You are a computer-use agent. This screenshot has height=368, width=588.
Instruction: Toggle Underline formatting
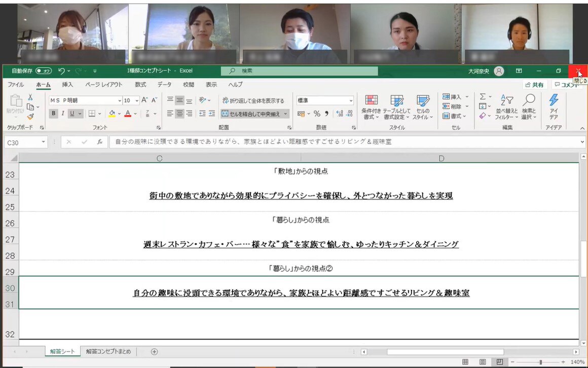(72, 113)
